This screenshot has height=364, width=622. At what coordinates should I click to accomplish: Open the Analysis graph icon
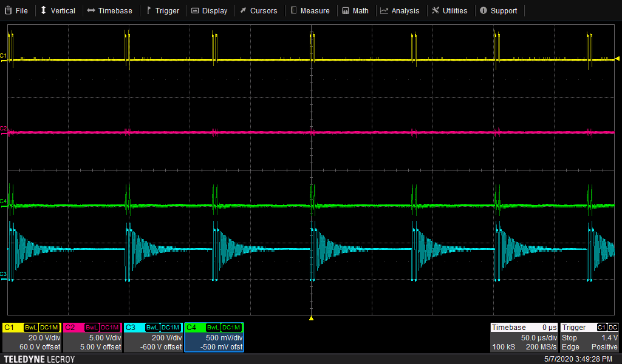tap(384, 10)
